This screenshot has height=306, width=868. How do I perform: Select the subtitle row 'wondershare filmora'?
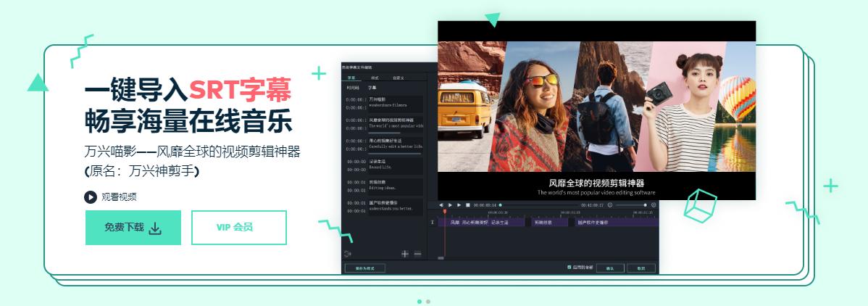[x=396, y=104]
